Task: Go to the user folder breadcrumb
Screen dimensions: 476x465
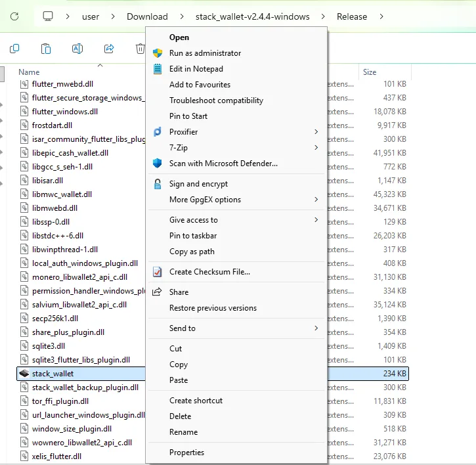Action: click(x=91, y=16)
